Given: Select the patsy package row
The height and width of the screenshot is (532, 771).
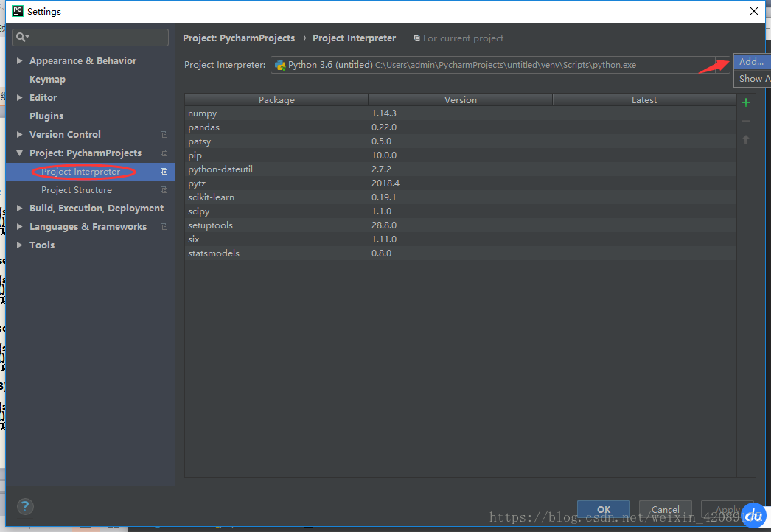Looking at the screenshot, I should click(x=460, y=141).
